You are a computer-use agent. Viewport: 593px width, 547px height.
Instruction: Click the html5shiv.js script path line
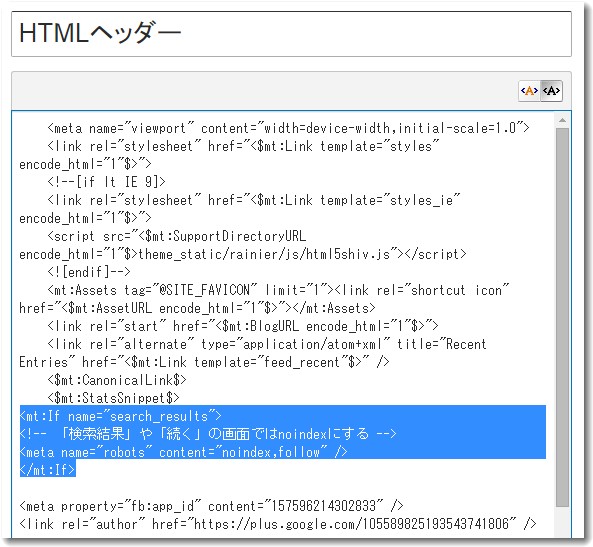click(242, 254)
